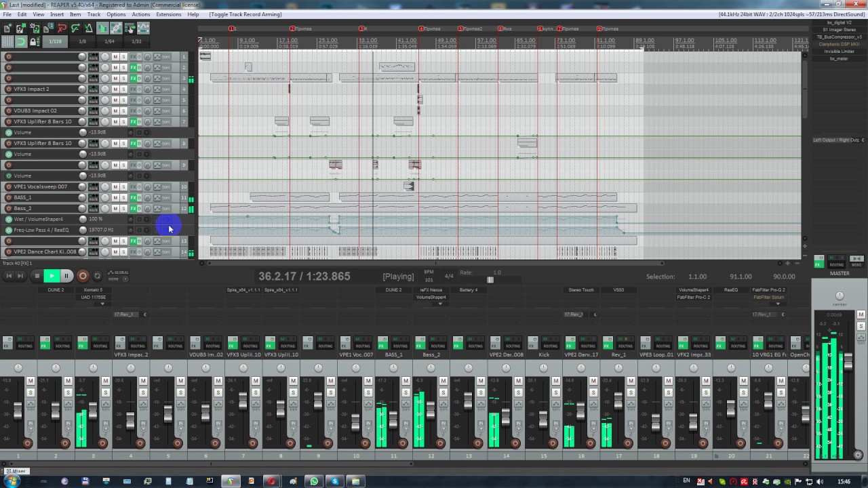Viewport: 868px width, 488px height.
Task: Open the File menu
Action: [x=7, y=14]
